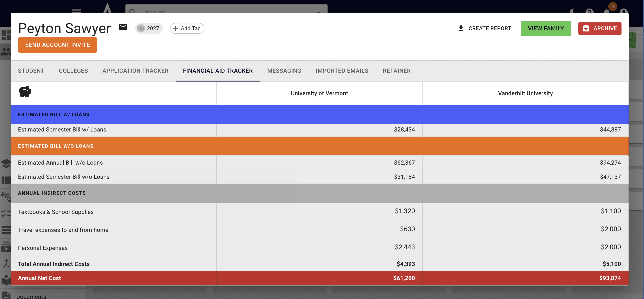Click the Annual Net Cost label

click(39, 278)
